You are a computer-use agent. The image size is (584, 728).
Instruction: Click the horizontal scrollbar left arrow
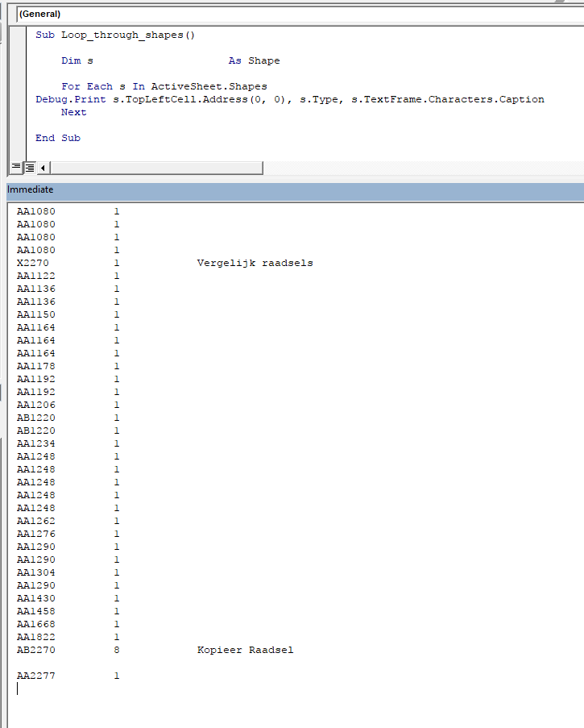point(43,168)
